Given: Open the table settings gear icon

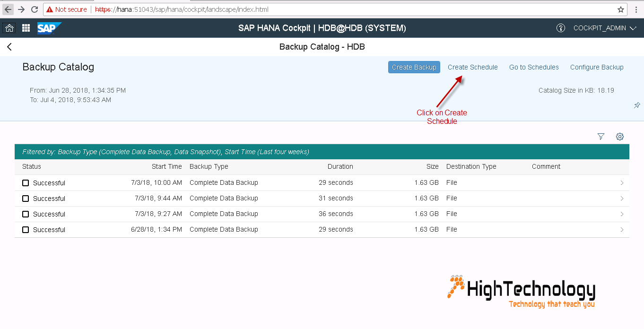Looking at the screenshot, I should (x=620, y=137).
